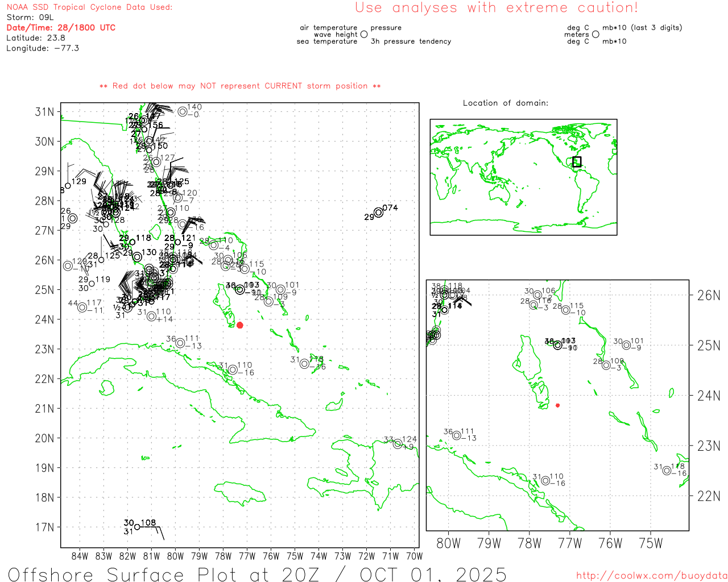Select station 110 +14 marker near 24N 81W
Image resolution: width=728 pixels, height=582 pixels.
[x=151, y=316]
